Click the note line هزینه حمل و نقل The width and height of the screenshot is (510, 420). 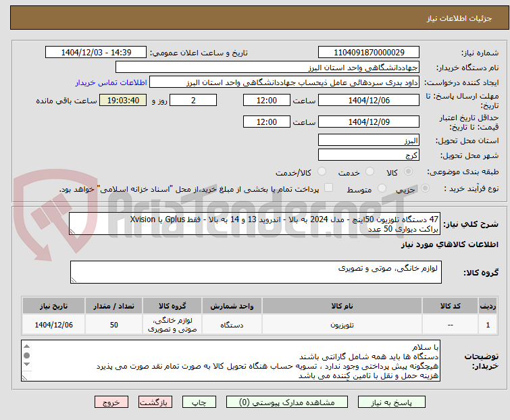pos(369,375)
